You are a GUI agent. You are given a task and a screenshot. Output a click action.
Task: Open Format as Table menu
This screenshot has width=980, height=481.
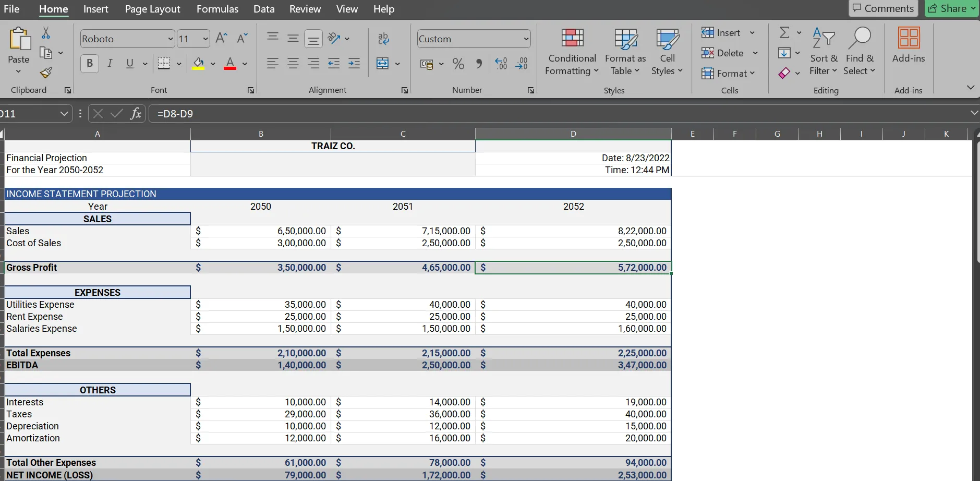click(x=625, y=52)
